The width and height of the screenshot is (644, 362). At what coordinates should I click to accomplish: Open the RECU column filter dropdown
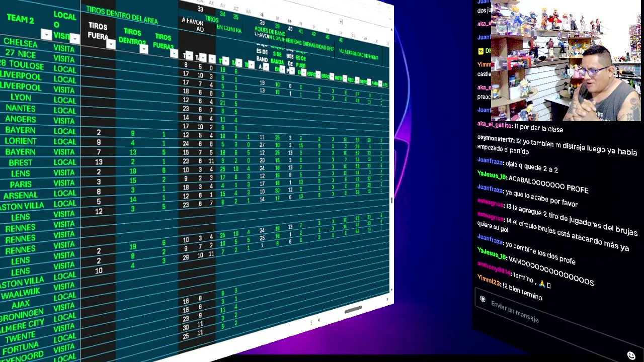coord(357,80)
